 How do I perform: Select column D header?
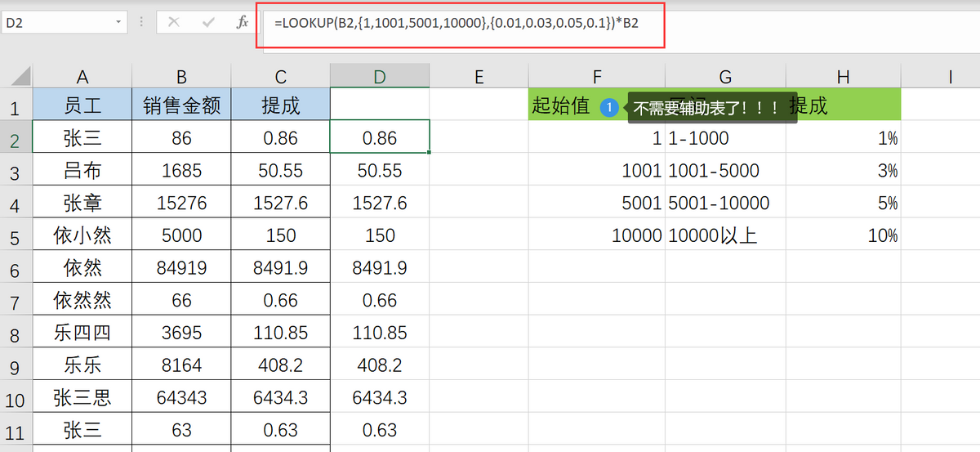click(x=380, y=77)
